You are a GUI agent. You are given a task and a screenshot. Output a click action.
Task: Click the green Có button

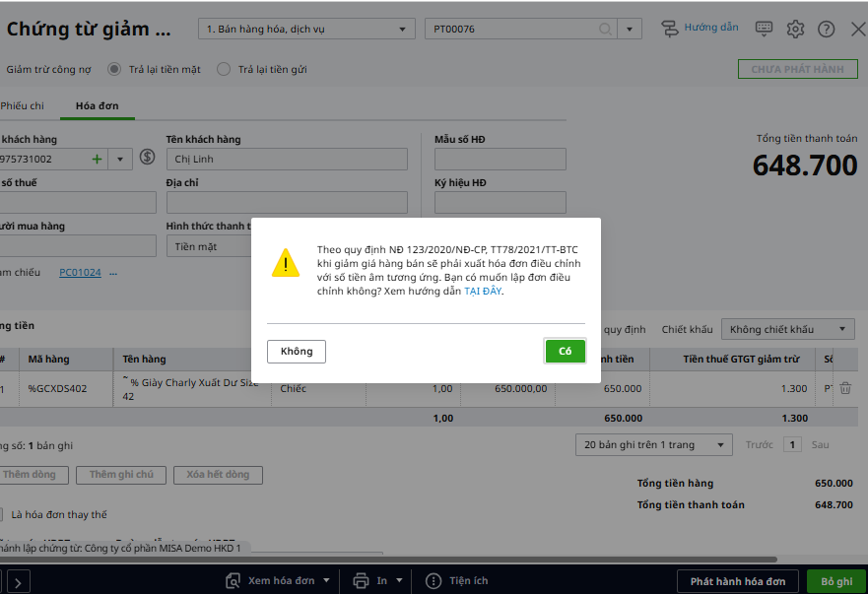point(565,351)
